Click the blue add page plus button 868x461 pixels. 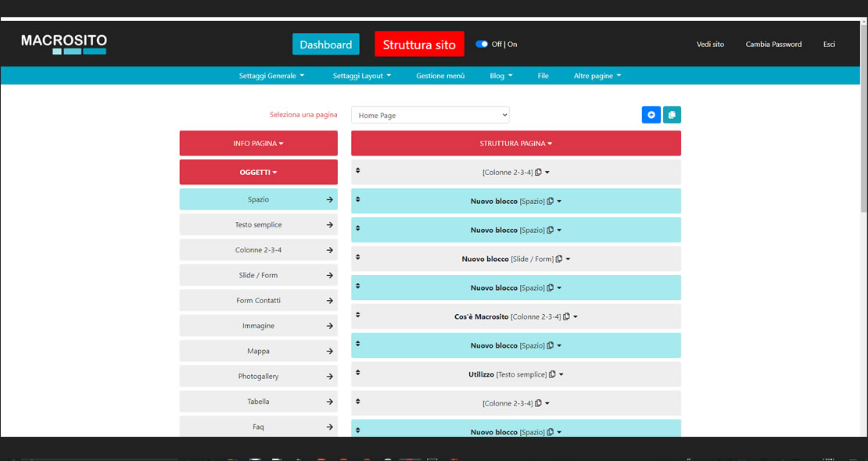[x=651, y=115]
